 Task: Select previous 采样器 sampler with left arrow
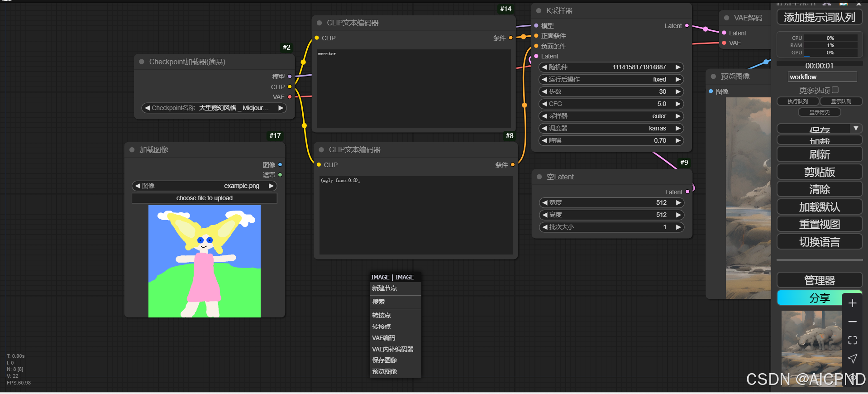(544, 116)
